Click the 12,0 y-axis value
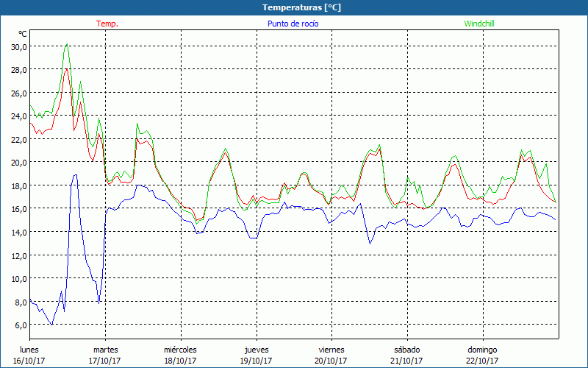The image size is (588, 368). pyautogui.click(x=18, y=255)
